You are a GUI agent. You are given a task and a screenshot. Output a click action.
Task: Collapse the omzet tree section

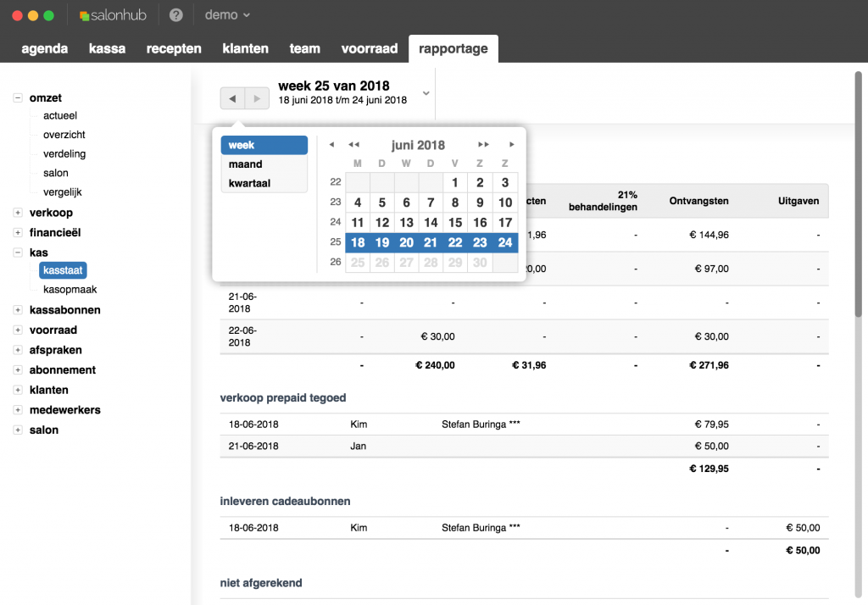19,97
